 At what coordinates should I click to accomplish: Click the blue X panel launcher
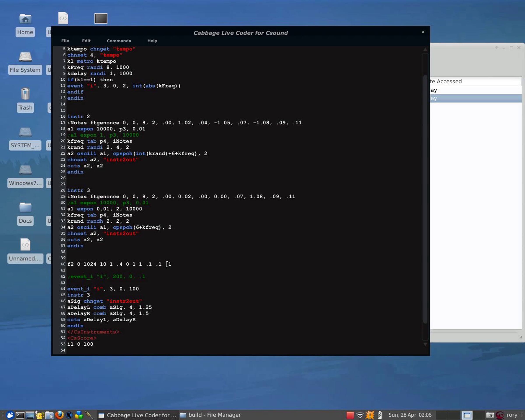(69, 415)
